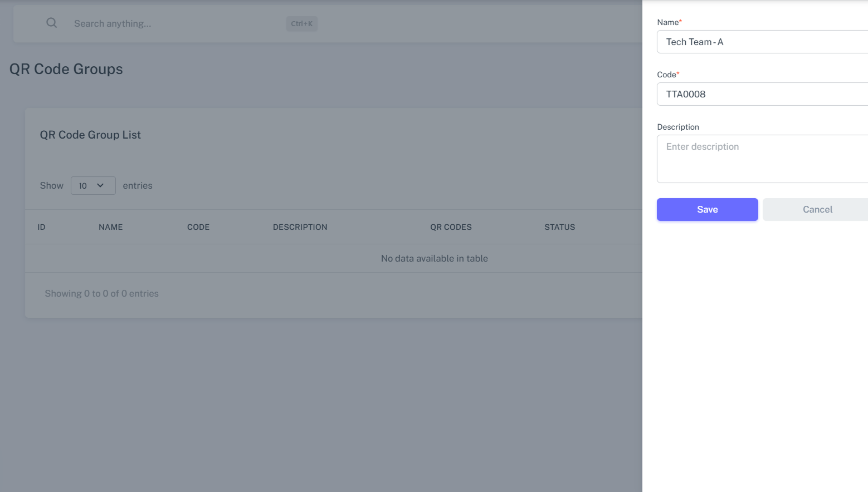Focus the 'Search anything...' field

coord(167,23)
